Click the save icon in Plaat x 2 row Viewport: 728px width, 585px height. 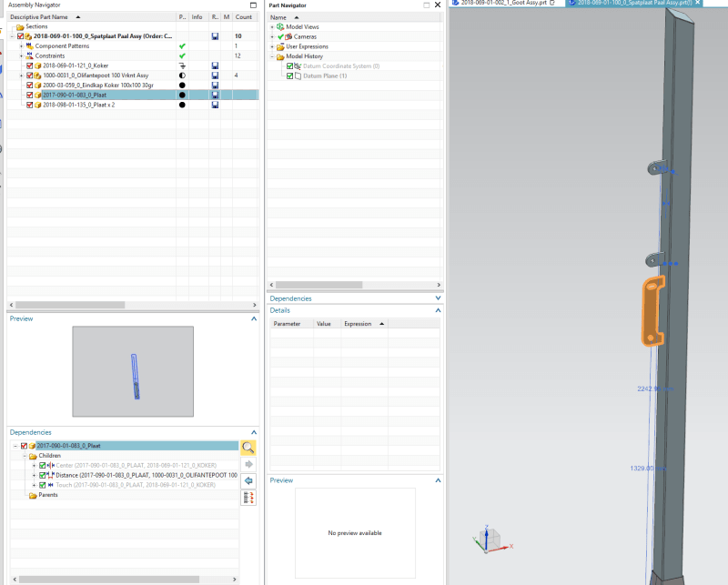(x=215, y=105)
